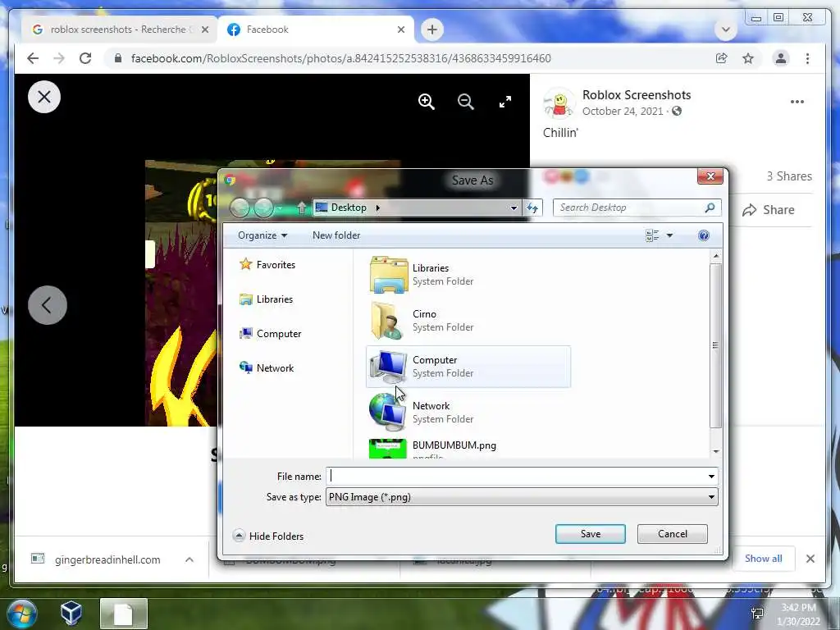
Task: Open the Windows Start menu
Action: pyautogui.click(x=22, y=614)
